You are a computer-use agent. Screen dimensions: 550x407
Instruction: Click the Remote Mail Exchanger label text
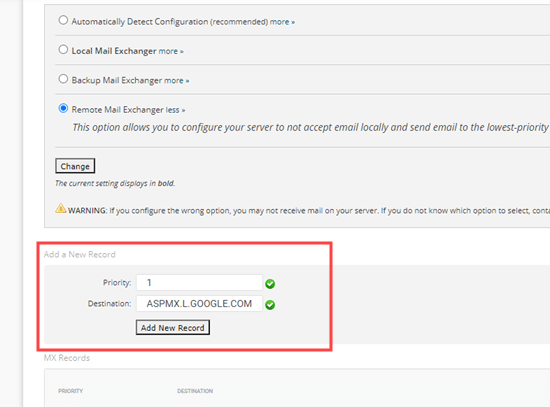click(118, 110)
